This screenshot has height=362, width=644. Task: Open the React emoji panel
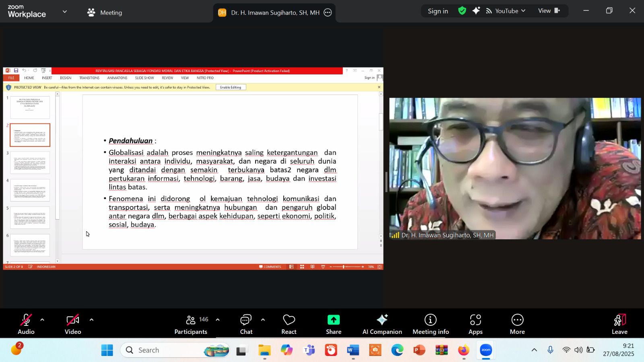(289, 324)
